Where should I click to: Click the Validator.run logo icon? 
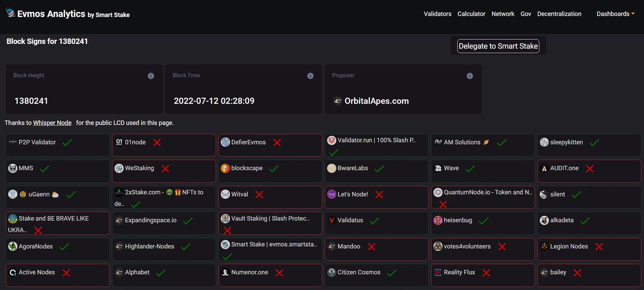click(332, 140)
